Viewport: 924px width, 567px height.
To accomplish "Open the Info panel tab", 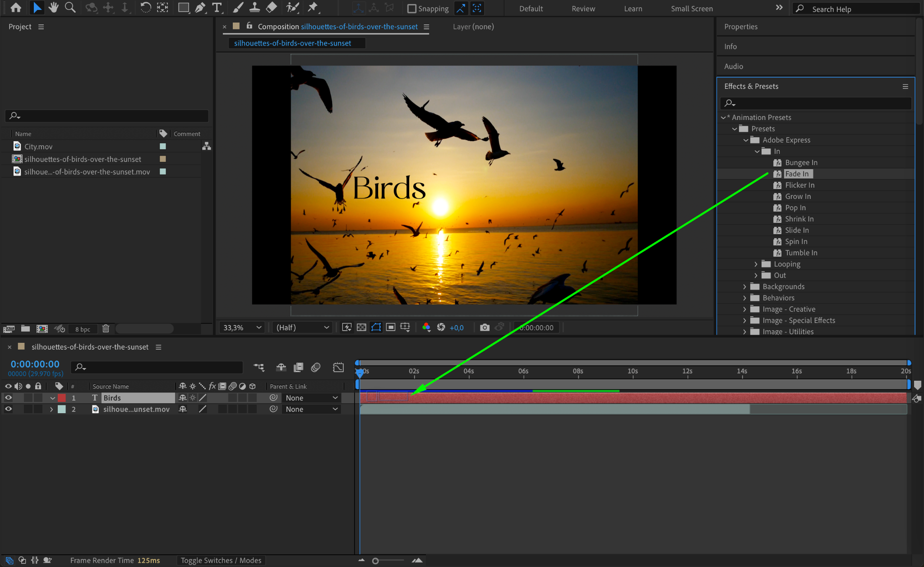I will coord(730,46).
